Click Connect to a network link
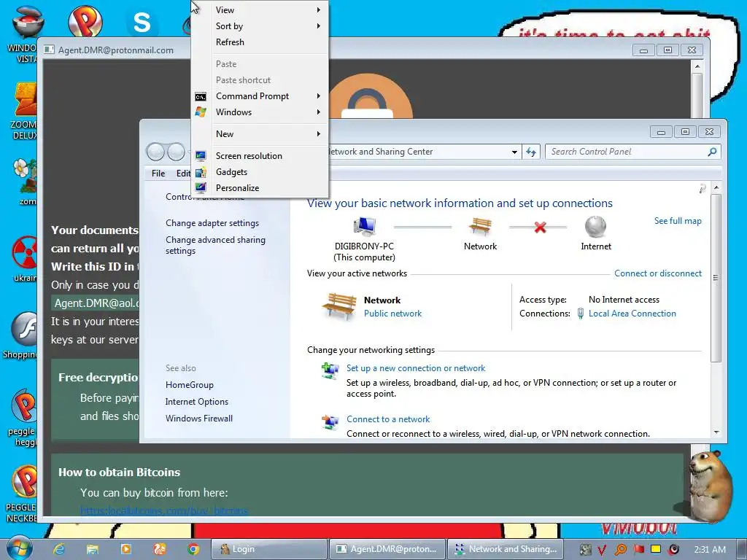Viewport: 747px width, 560px height. pyautogui.click(x=388, y=419)
